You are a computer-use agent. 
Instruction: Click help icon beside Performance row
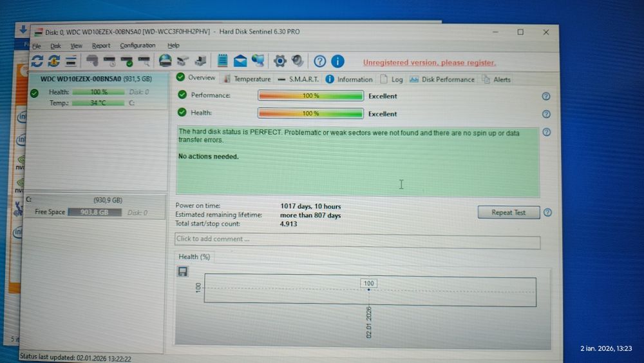click(x=546, y=96)
